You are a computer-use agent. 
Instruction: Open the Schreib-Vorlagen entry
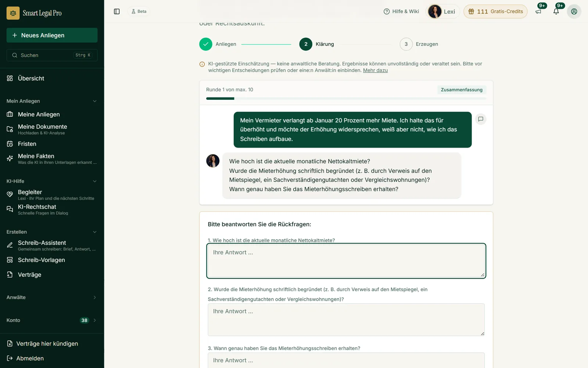pyautogui.click(x=52, y=260)
